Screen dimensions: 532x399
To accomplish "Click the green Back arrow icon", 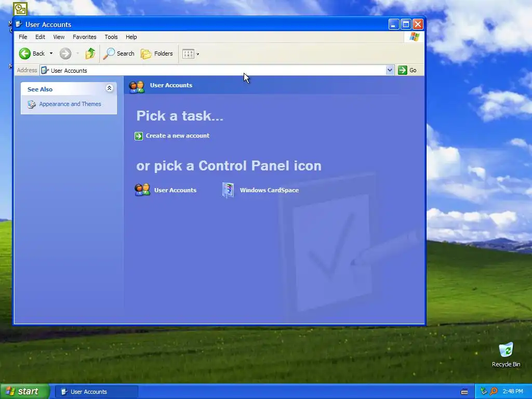I will point(25,54).
